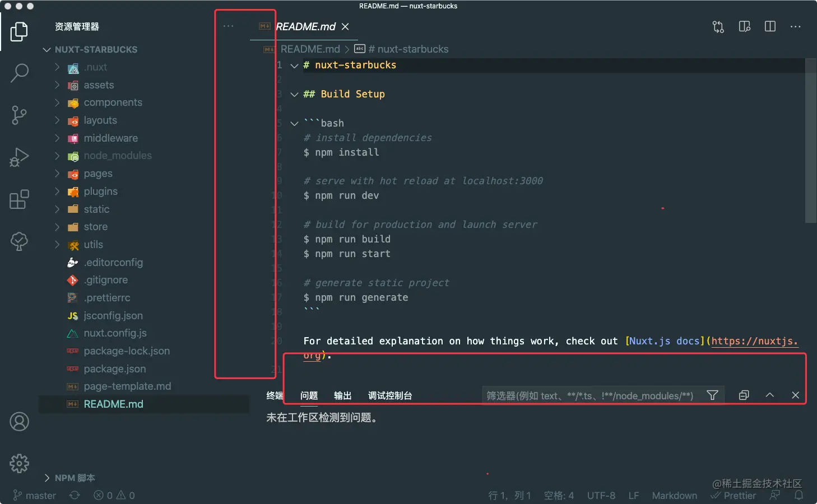Open page-template.md file

click(127, 386)
